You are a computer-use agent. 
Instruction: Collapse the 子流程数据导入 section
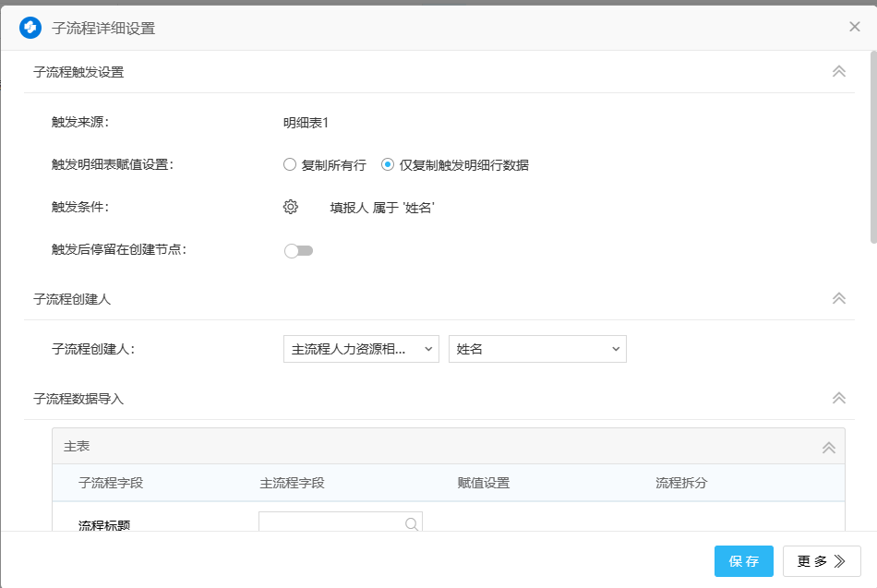pyautogui.click(x=839, y=398)
